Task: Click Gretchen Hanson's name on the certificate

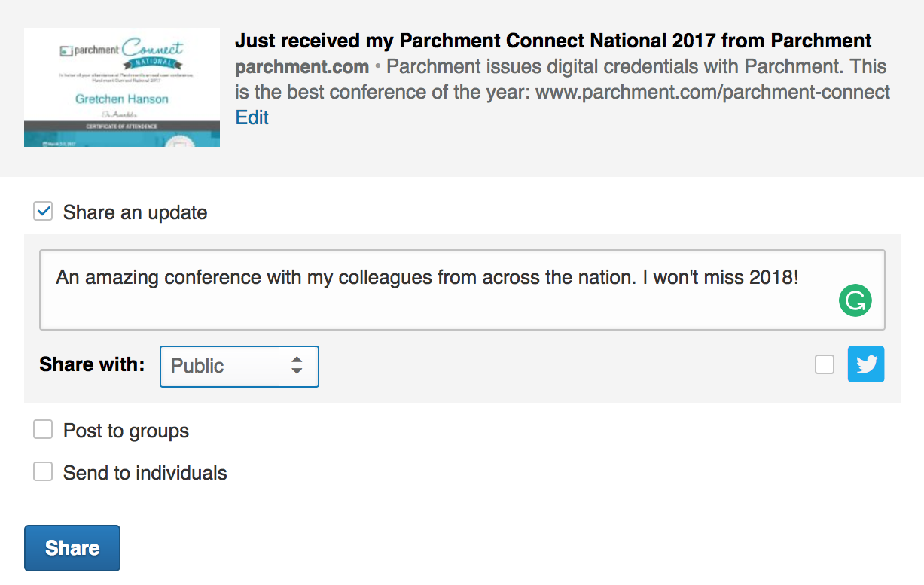Action: (x=121, y=99)
